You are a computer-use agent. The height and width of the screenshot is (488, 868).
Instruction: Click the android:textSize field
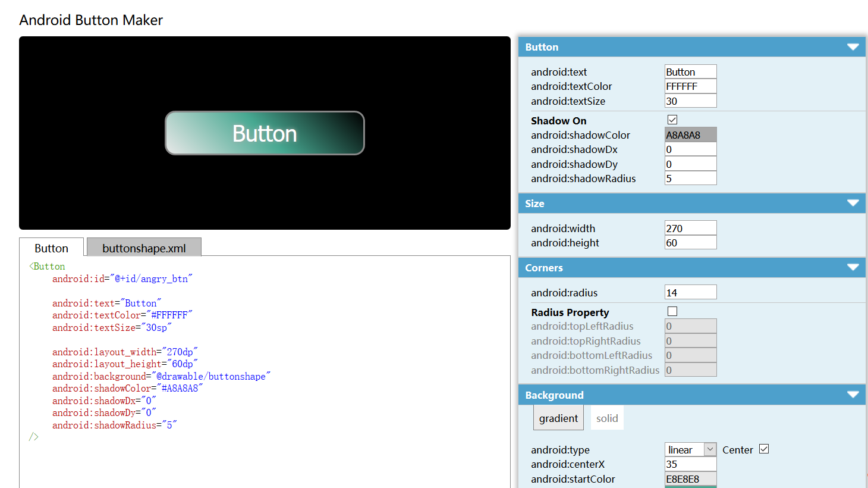[x=690, y=101]
